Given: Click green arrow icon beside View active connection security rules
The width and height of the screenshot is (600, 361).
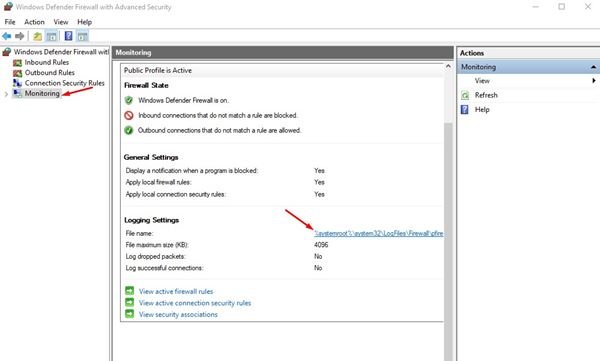Looking at the screenshot, I should coord(130,302).
